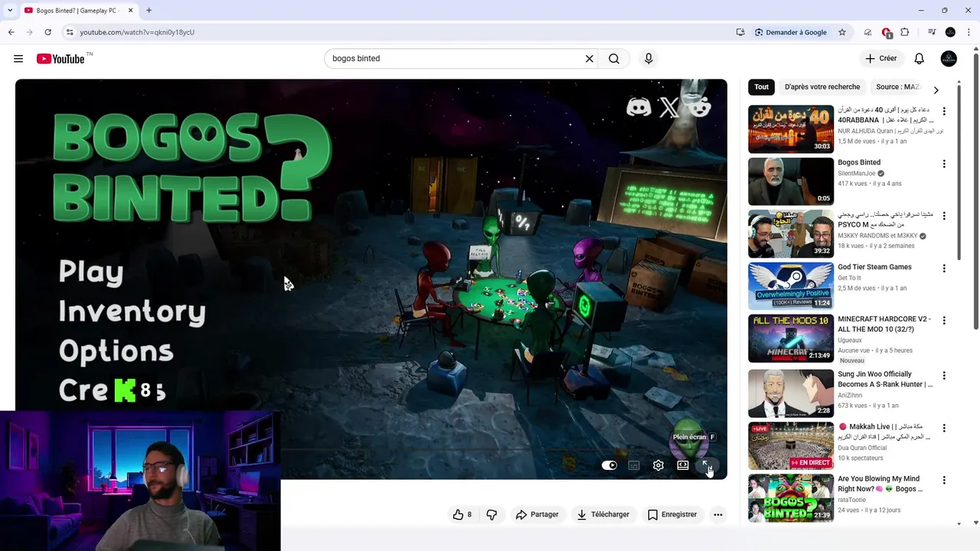Open options for Sung Jin Woo video
Screen dimensions: 980x551
point(944,376)
